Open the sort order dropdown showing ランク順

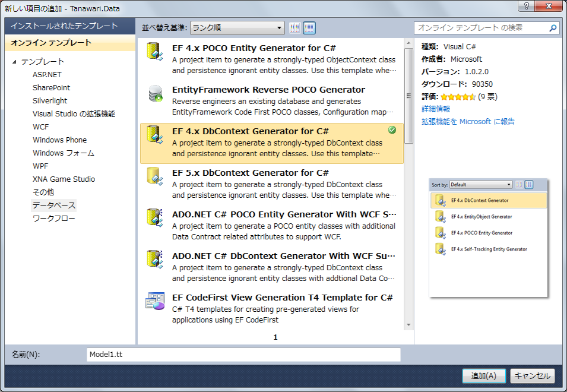pos(237,27)
